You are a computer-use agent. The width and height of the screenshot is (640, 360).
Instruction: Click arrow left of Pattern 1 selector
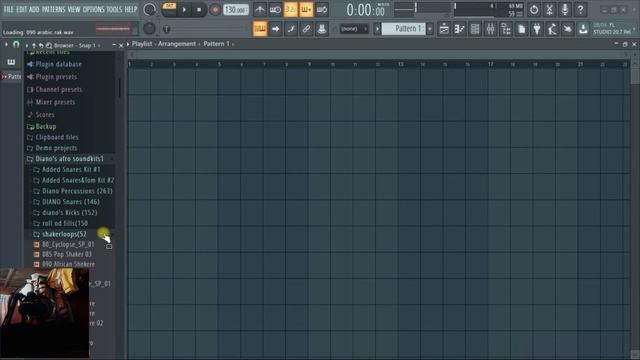tap(377, 29)
